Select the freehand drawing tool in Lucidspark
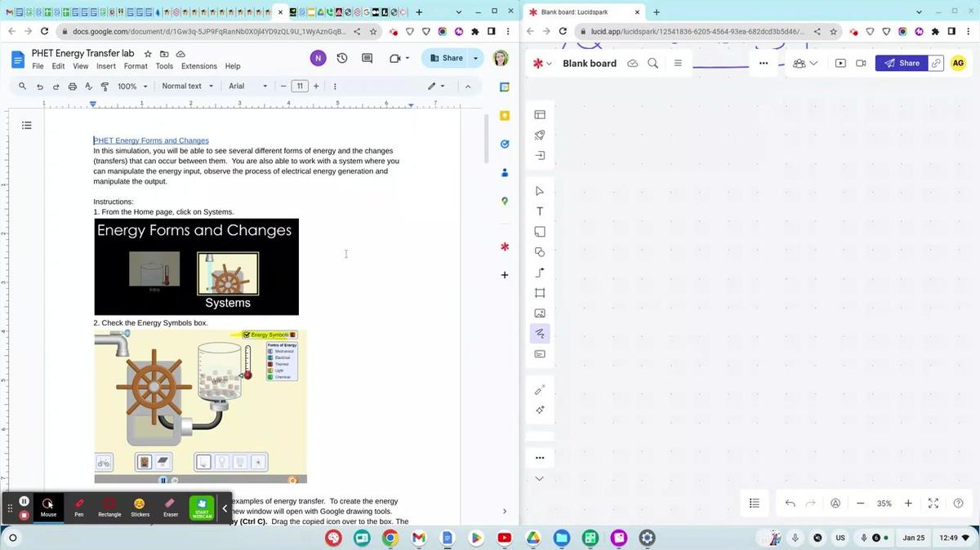This screenshot has height=550, width=980. click(x=540, y=334)
